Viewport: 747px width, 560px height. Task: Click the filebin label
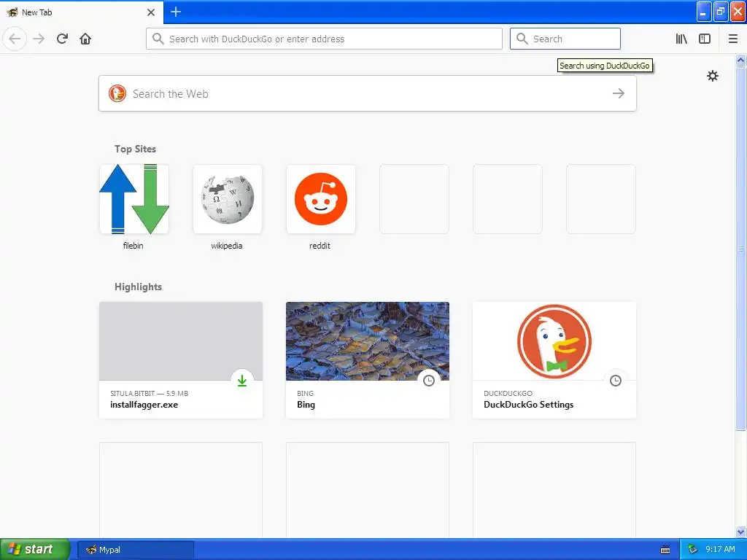(133, 246)
